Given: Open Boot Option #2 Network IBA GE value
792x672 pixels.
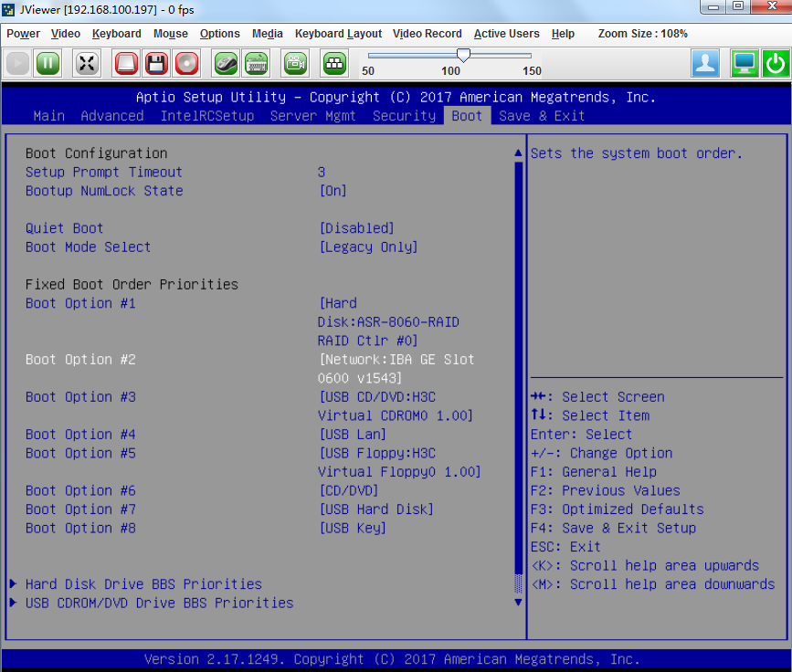Looking at the screenshot, I should click(x=396, y=369).
